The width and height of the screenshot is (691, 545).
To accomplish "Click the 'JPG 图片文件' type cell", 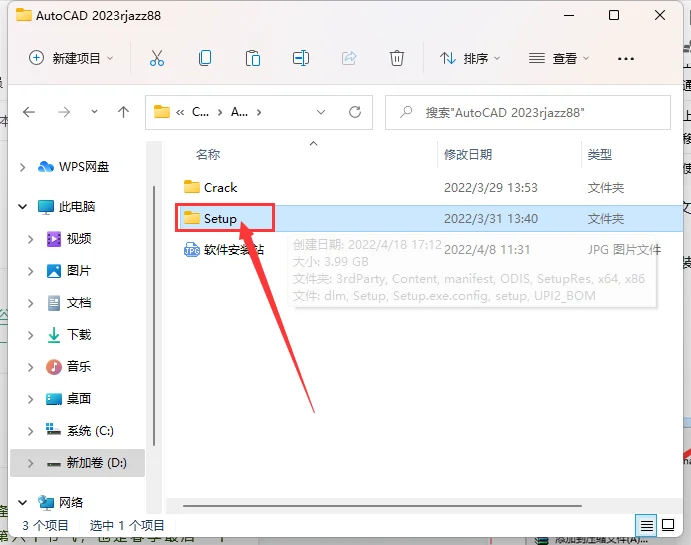I will point(624,250).
